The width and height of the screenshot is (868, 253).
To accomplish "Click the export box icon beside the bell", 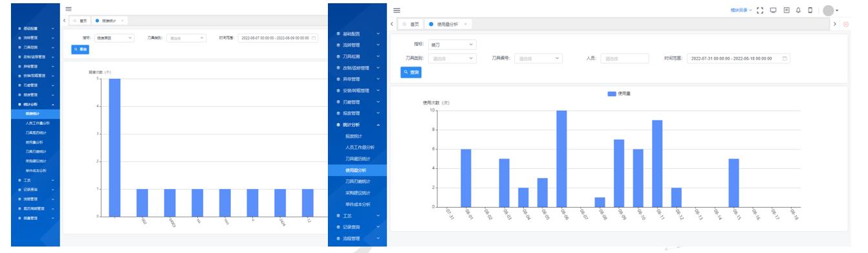I will click(x=786, y=10).
